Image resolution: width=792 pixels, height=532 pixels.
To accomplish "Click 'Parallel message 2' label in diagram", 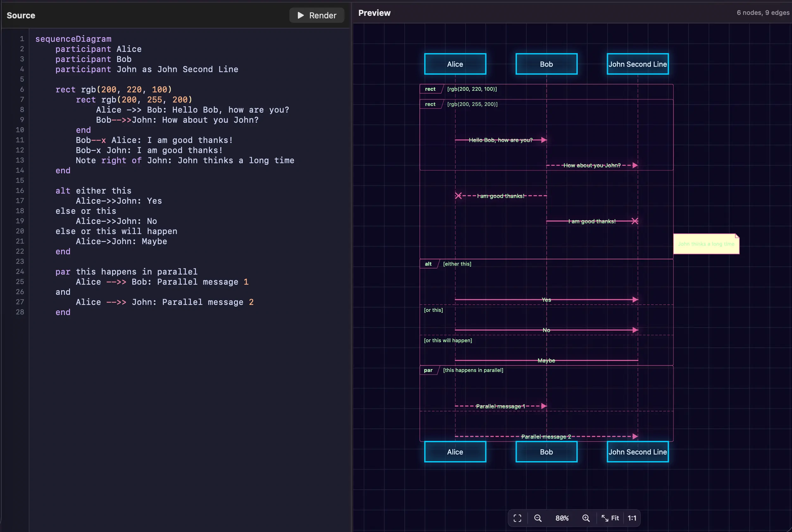I will pos(546,437).
